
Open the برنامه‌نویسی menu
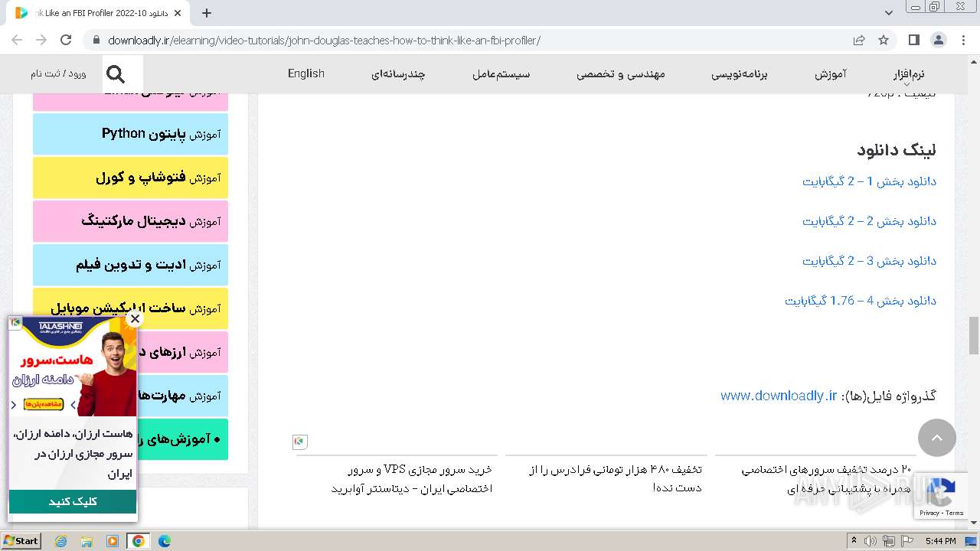[740, 74]
